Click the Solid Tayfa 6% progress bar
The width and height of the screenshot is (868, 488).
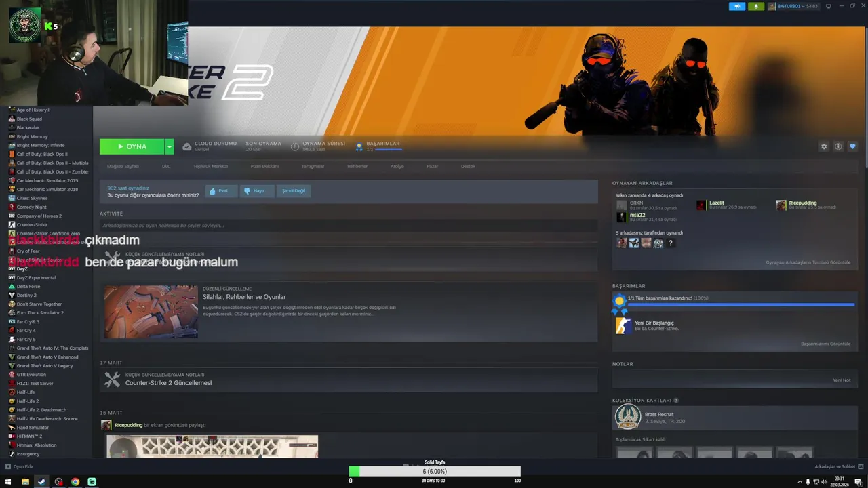435,472
